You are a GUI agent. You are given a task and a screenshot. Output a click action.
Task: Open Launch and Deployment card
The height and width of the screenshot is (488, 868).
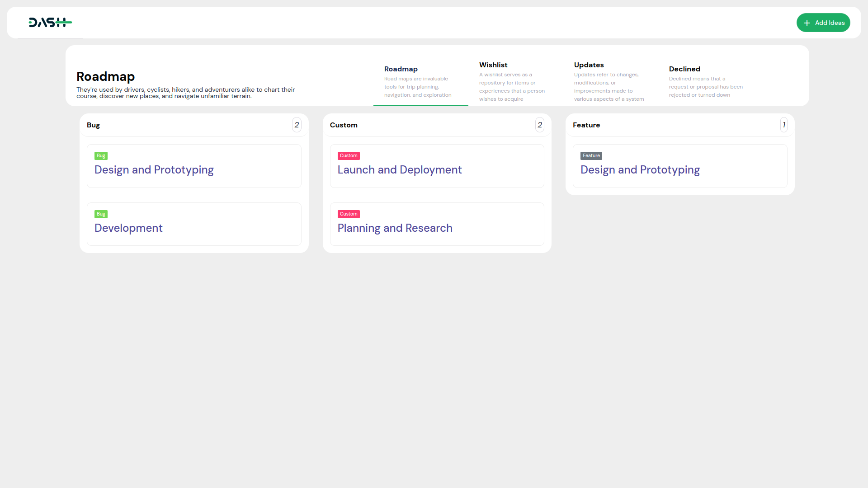399,170
